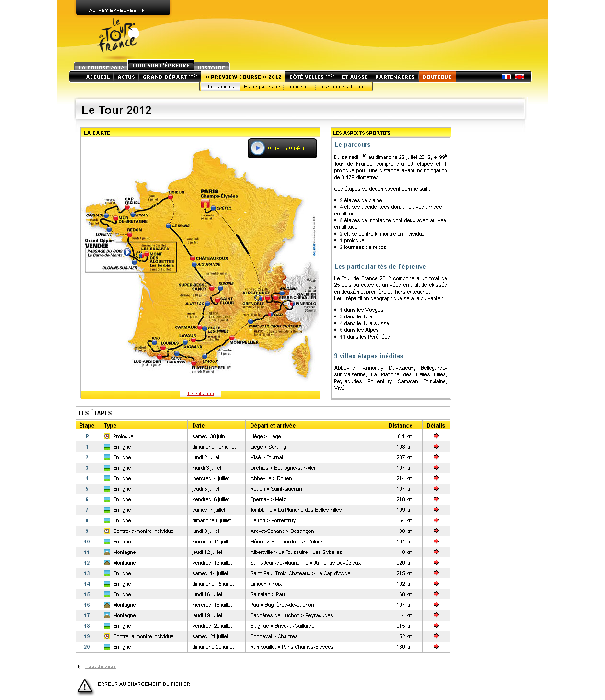Click stage number 9 in the table

[87, 531]
